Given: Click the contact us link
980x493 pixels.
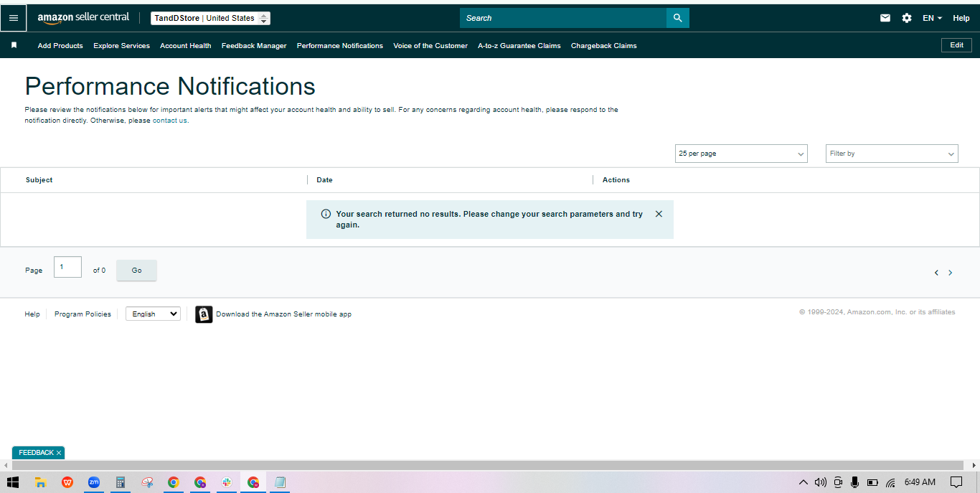Looking at the screenshot, I should point(169,121).
